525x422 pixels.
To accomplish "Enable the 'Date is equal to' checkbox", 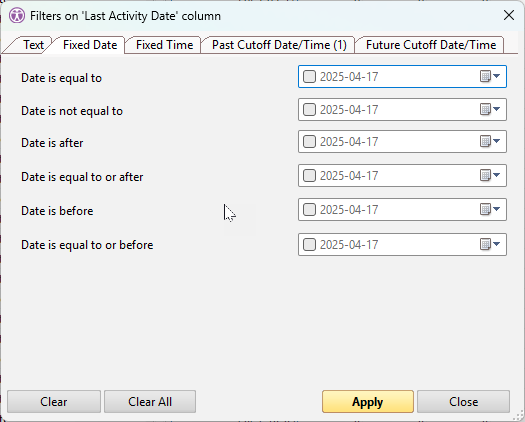I will [x=309, y=76].
